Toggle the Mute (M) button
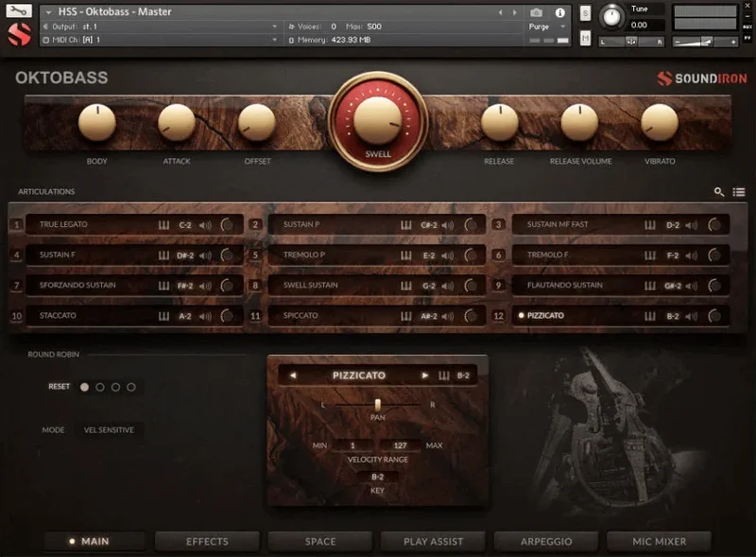 tap(585, 38)
